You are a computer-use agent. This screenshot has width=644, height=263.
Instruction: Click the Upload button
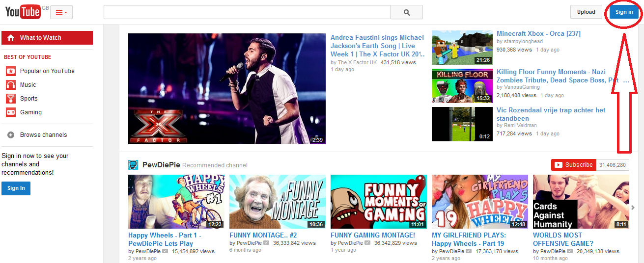coord(586,12)
